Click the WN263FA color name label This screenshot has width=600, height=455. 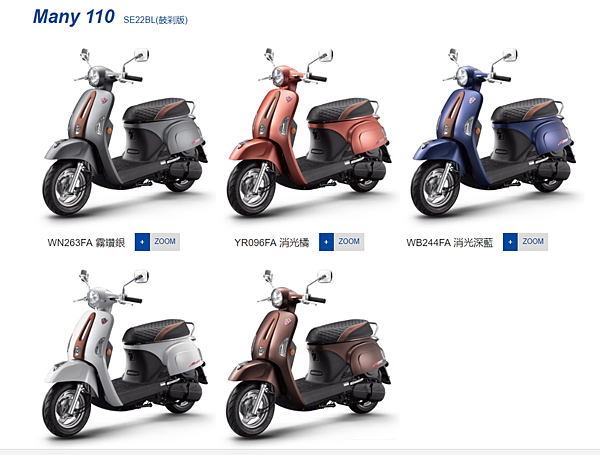coord(86,243)
